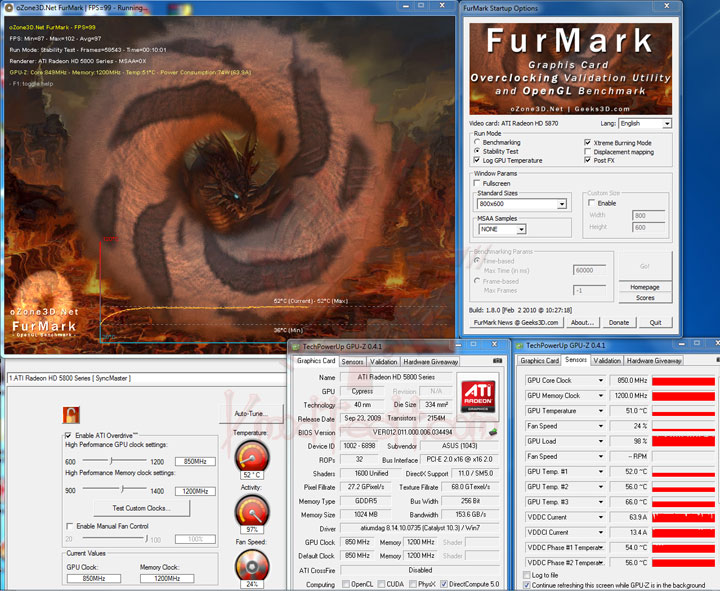Select the Stability Test run mode
The width and height of the screenshot is (720, 591).
point(477,151)
